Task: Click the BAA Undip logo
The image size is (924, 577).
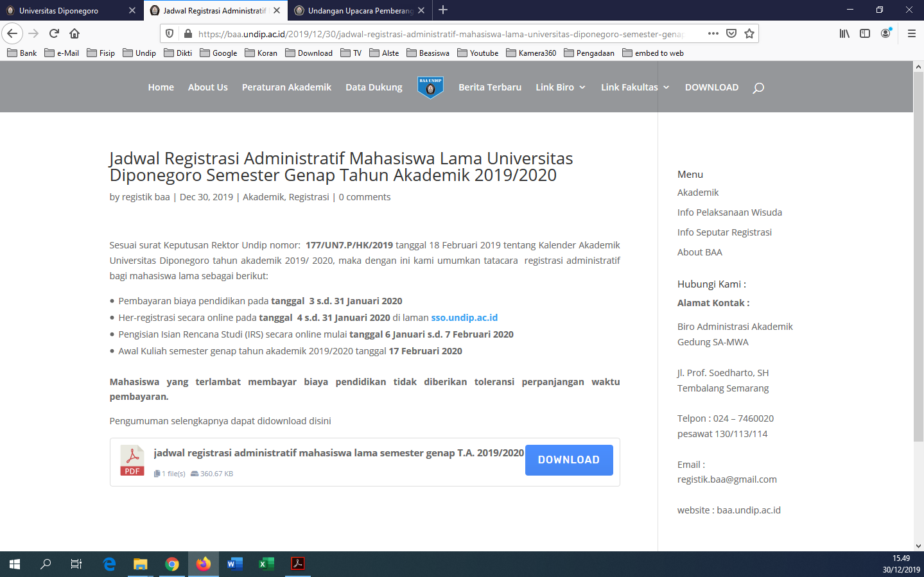Action: pos(430,87)
